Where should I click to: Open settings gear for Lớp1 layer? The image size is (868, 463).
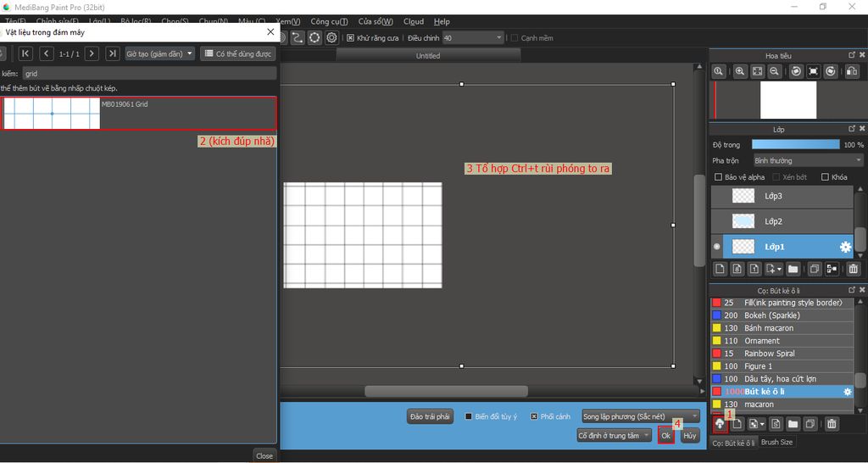845,247
